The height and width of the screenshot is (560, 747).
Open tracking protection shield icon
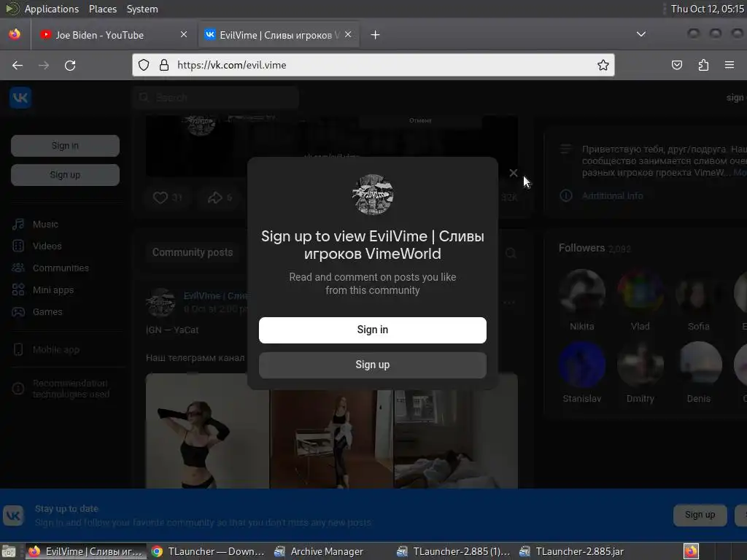144,65
